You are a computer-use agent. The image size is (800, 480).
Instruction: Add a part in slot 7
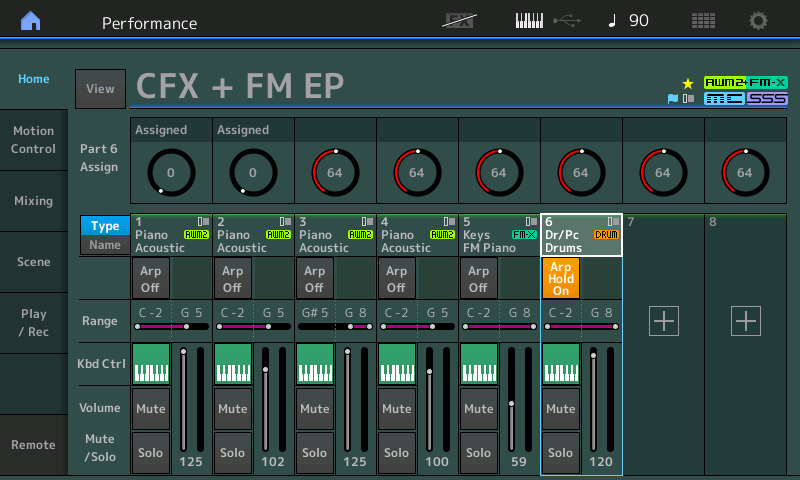pyautogui.click(x=664, y=321)
